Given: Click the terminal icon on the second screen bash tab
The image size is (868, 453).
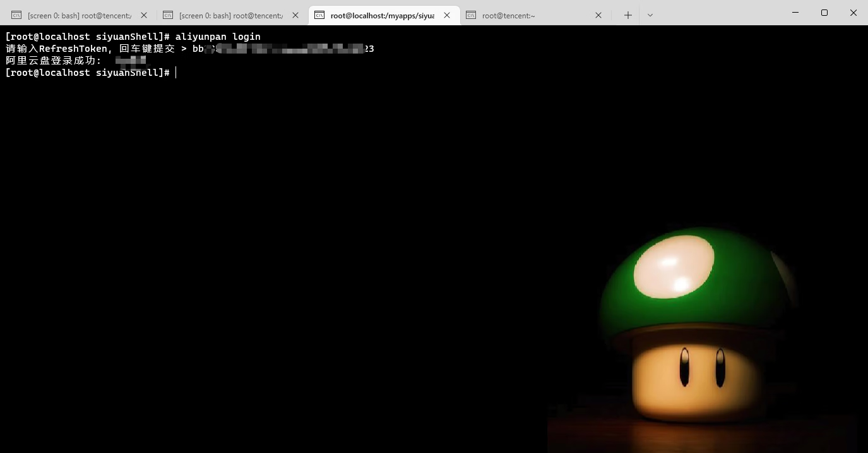Looking at the screenshot, I should pyautogui.click(x=168, y=15).
